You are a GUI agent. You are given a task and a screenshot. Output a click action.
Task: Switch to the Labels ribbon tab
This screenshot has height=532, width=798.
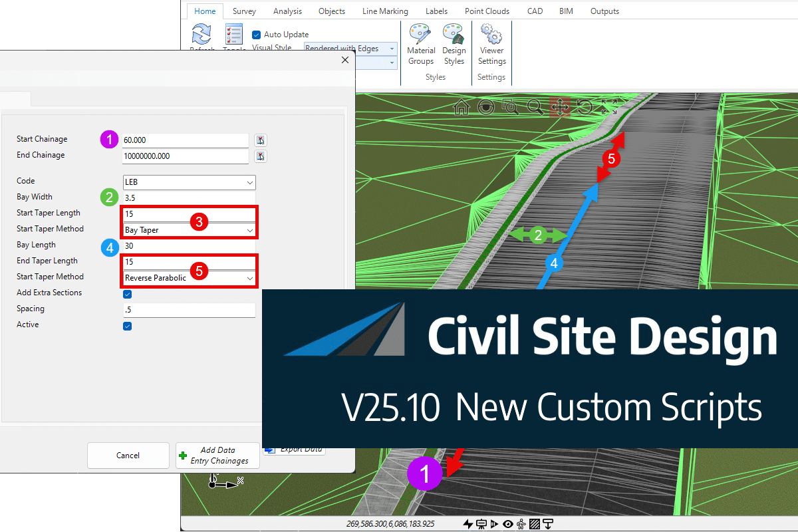[436, 11]
